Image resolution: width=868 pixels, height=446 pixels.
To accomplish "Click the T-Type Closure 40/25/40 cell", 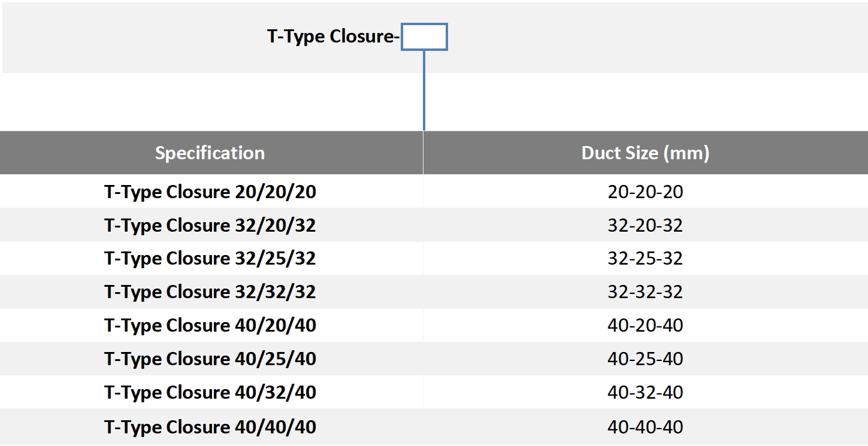I will (x=210, y=359).
